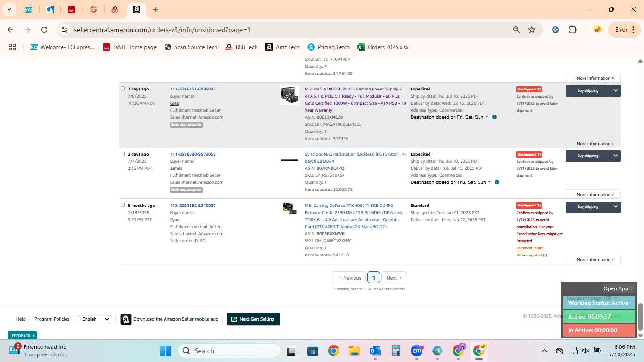Open Outlook from the taskbar

click(x=375, y=351)
